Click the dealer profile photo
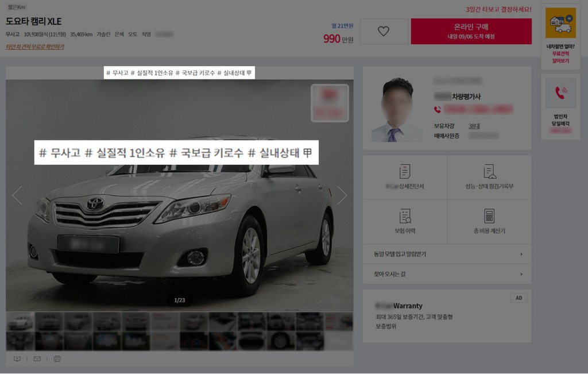The height and width of the screenshot is (374, 588). point(397,110)
